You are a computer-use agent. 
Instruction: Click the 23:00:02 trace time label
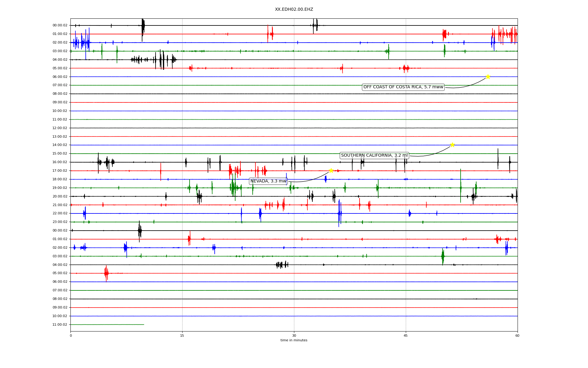(x=60, y=222)
